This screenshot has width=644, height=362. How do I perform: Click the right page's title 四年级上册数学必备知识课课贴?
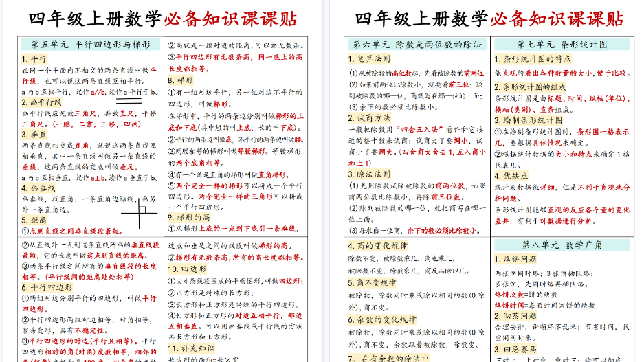[x=489, y=19]
